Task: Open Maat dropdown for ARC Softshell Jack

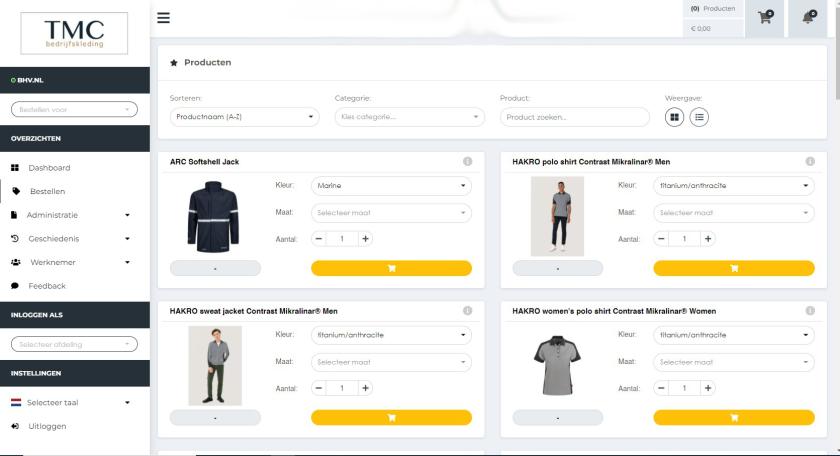Action: [x=392, y=213]
